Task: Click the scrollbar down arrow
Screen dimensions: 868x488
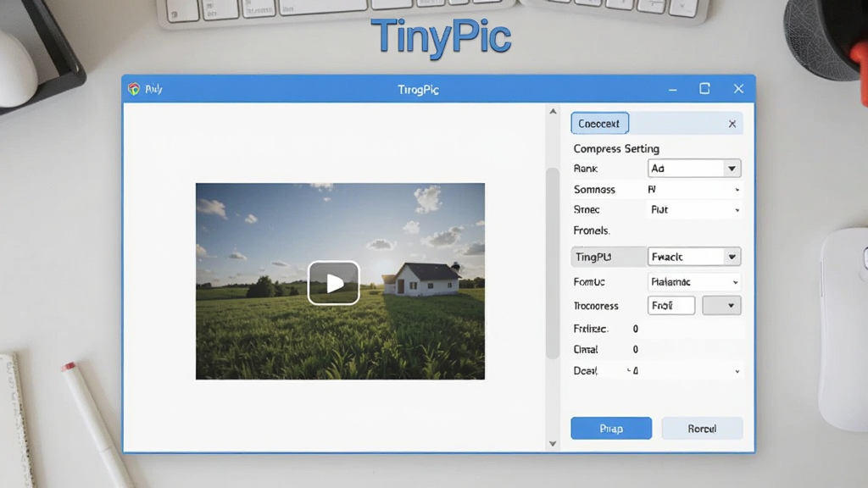Action: click(553, 443)
